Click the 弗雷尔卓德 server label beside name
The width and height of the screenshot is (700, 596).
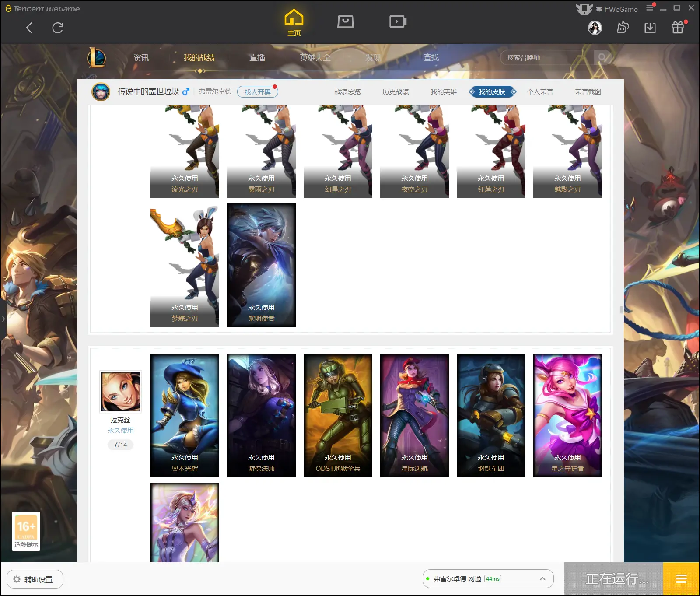point(215,91)
